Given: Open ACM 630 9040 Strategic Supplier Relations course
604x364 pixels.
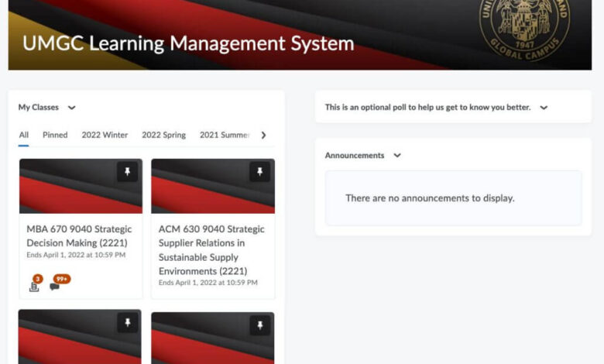Looking at the screenshot, I should 211,249.
